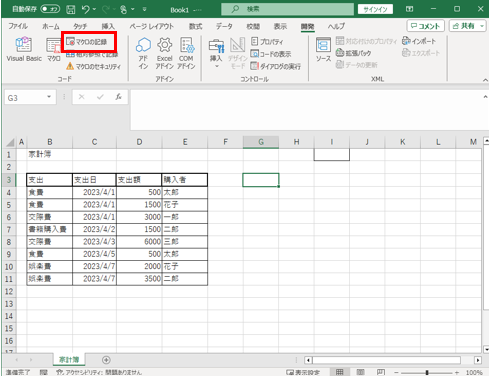Toggle touch/mouse mode icon
The height and width of the screenshot is (376, 489).
coord(124,10)
